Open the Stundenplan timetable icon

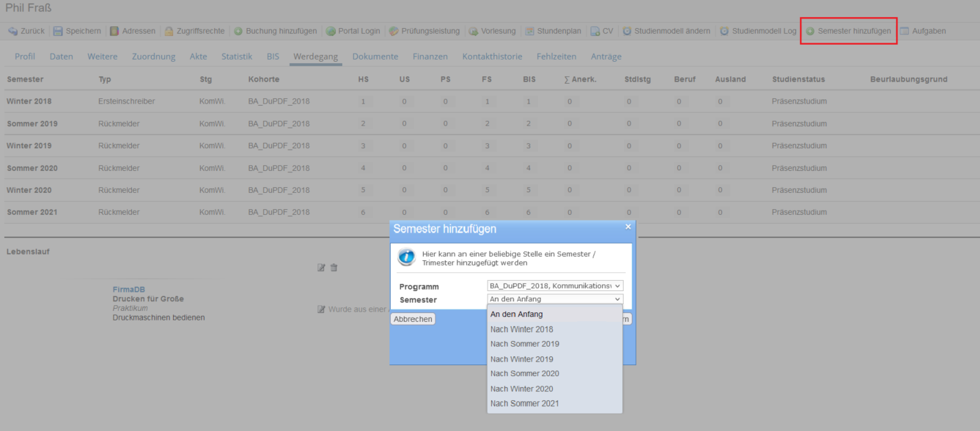coord(529,31)
